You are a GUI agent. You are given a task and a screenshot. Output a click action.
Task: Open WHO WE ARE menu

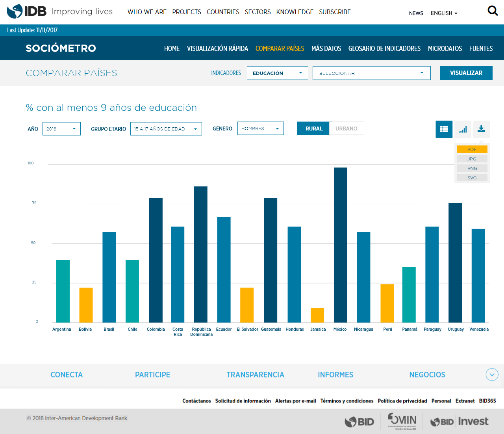147,12
